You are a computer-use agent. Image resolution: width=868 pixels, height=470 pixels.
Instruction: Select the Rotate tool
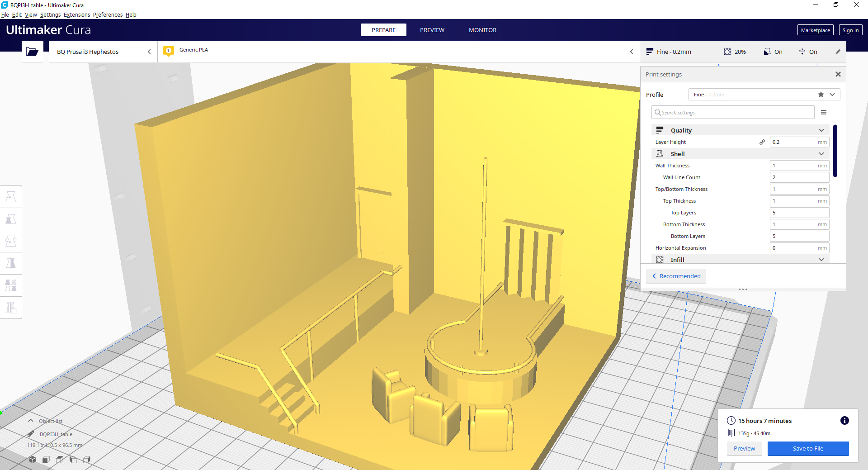11,241
